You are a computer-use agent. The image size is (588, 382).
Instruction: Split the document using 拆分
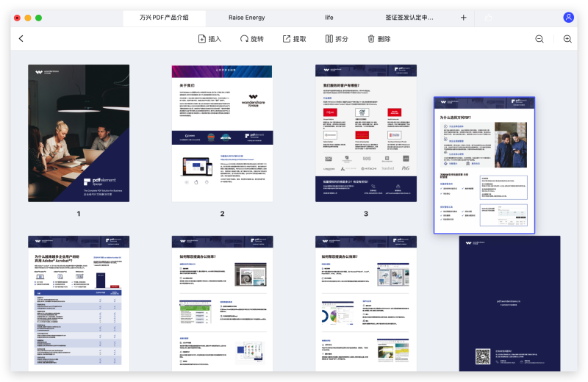pyautogui.click(x=337, y=39)
